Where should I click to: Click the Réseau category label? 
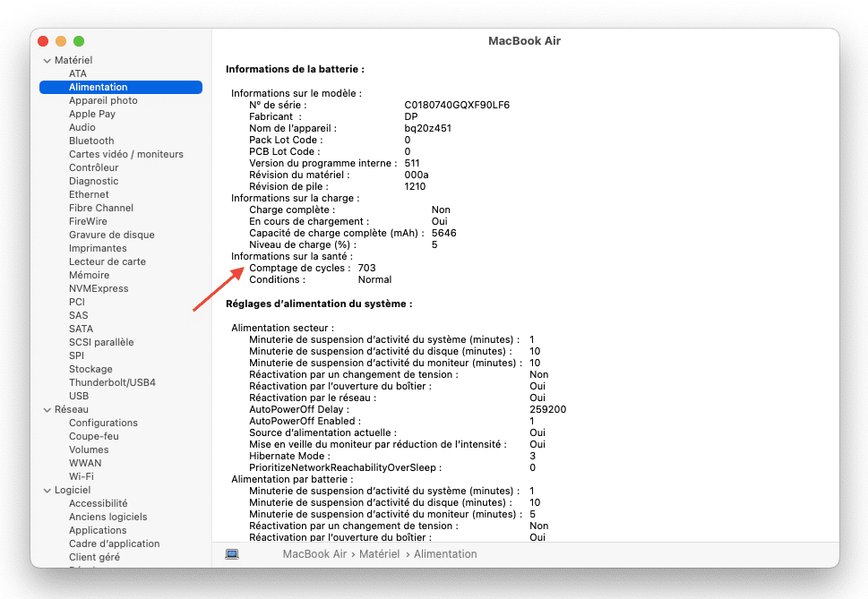pyautogui.click(x=72, y=409)
